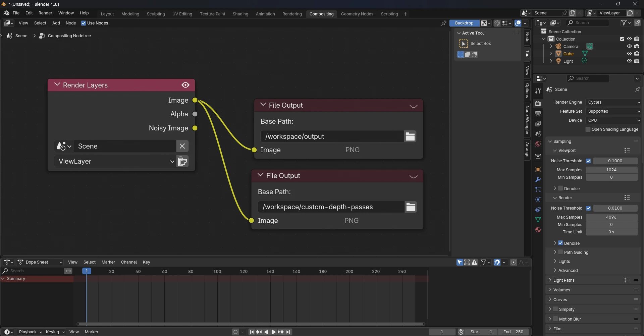
Task: Open the Render Engine dropdown
Action: pos(613,102)
